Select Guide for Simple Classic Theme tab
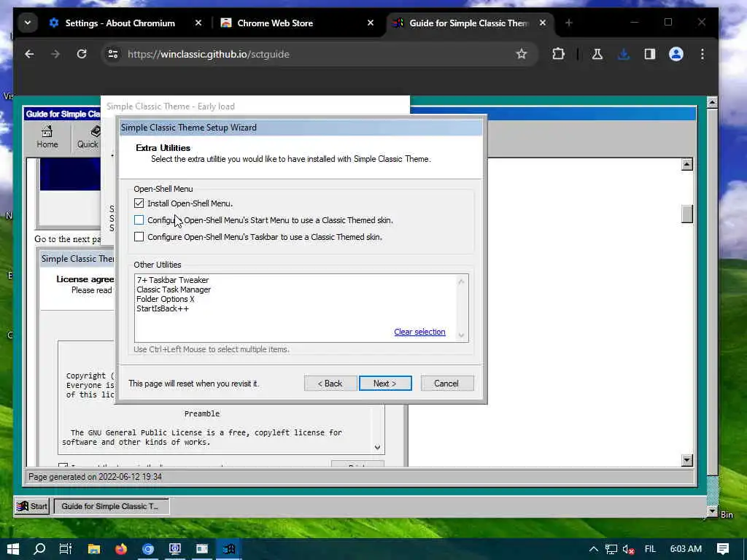747x560 pixels. pos(469,23)
